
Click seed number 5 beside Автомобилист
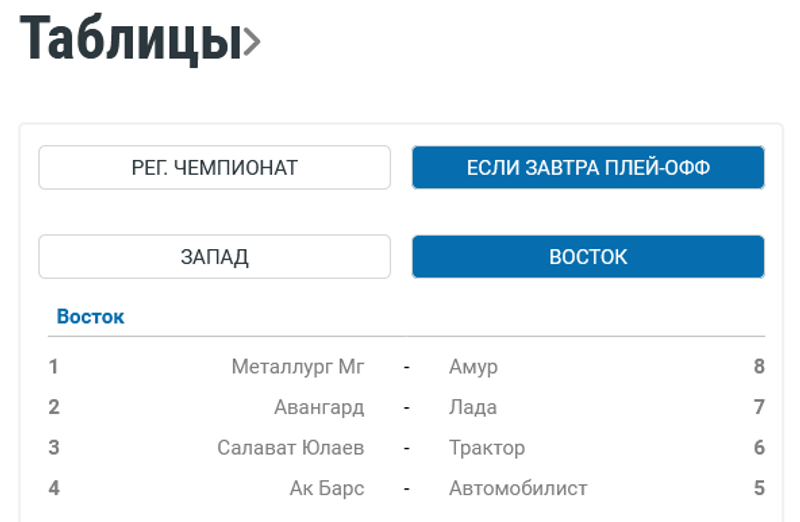[759, 489]
